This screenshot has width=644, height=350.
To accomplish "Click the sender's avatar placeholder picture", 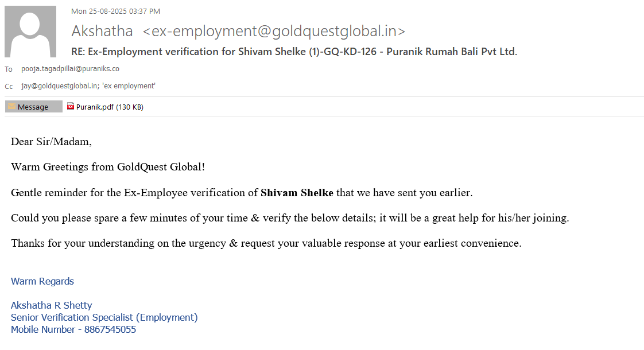I will click(30, 32).
